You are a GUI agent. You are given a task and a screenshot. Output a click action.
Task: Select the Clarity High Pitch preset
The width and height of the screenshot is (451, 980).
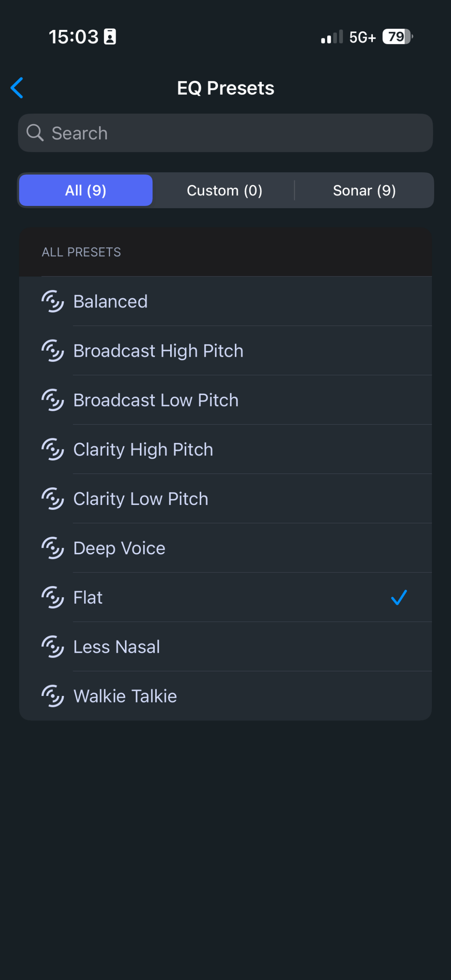[143, 450]
